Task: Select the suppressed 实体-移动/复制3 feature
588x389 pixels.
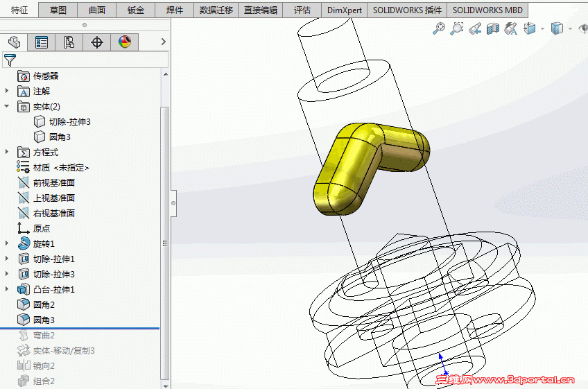Action: coord(56,350)
